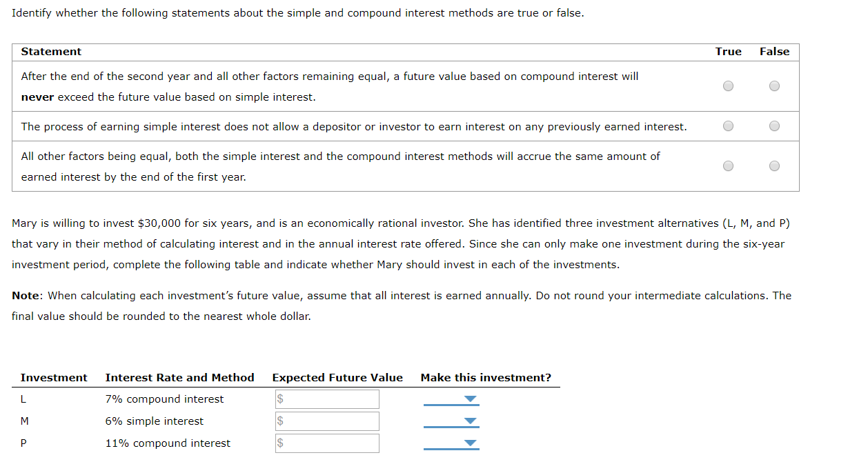
Task: Open the investment decision dropdown for L
Action: click(470, 399)
